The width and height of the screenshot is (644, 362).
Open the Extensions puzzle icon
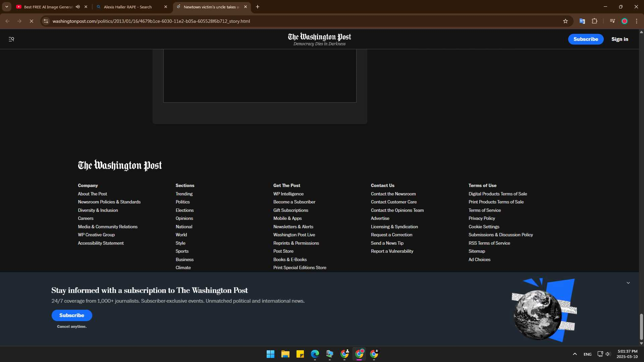point(595,21)
